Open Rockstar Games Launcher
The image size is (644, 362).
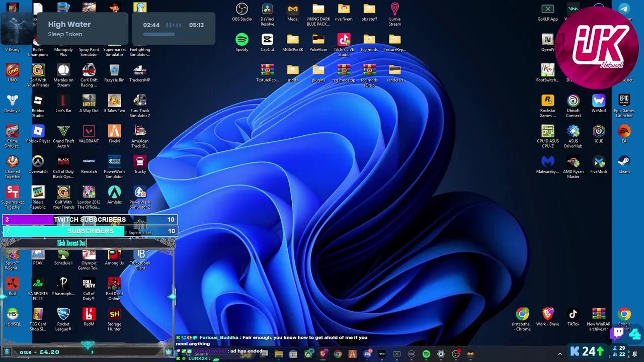(x=547, y=106)
